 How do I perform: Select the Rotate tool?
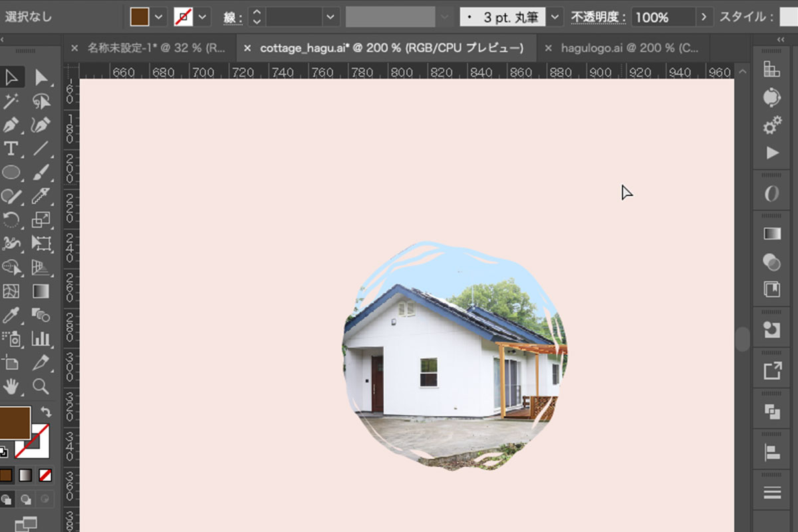coord(11,219)
